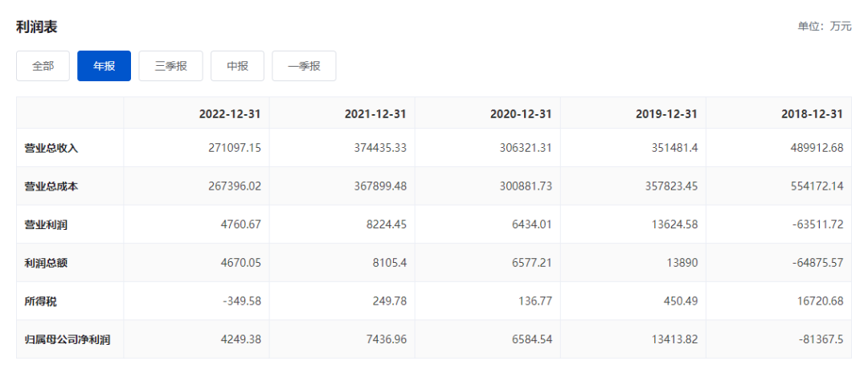Select the 归属母公司净利润 row label
Viewport: 868px width, 377px height.
pyautogui.click(x=68, y=339)
